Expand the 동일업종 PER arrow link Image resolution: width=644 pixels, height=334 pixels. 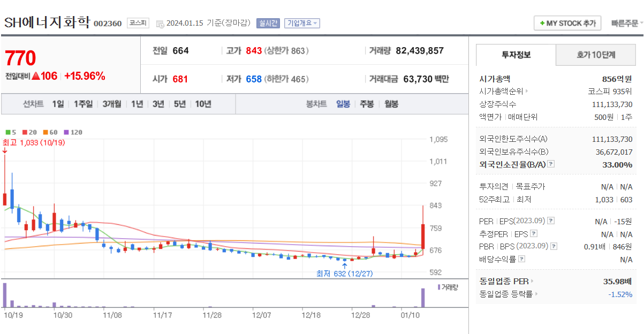(x=532, y=281)
